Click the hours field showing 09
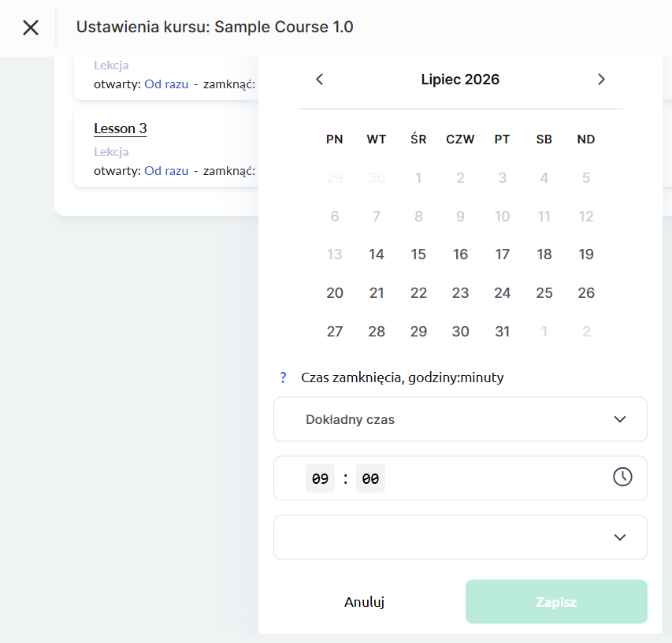 pyautogui.click(x=320, y=478)
